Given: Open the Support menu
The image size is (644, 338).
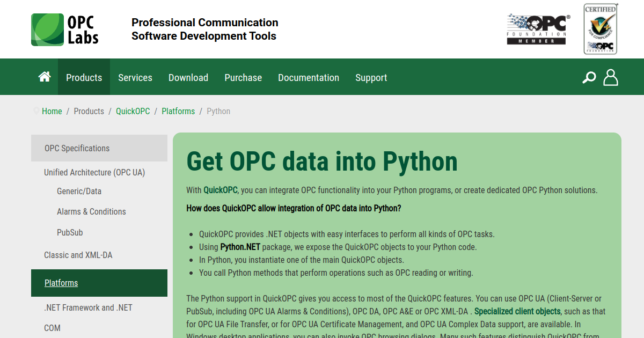Looking at the screenshot, I should [x=371, y=77].
